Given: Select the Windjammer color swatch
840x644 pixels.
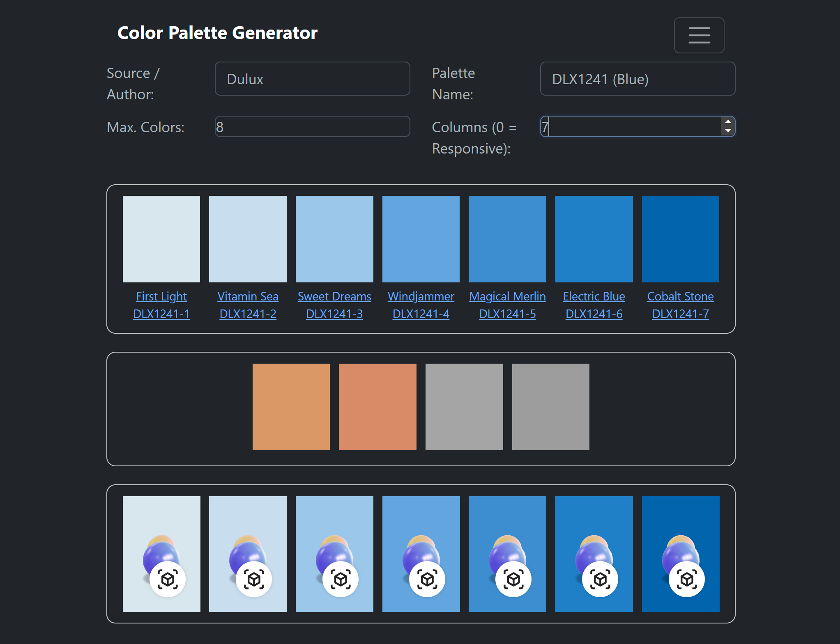Looking at the screenshot, I should (x=421, y=239).
